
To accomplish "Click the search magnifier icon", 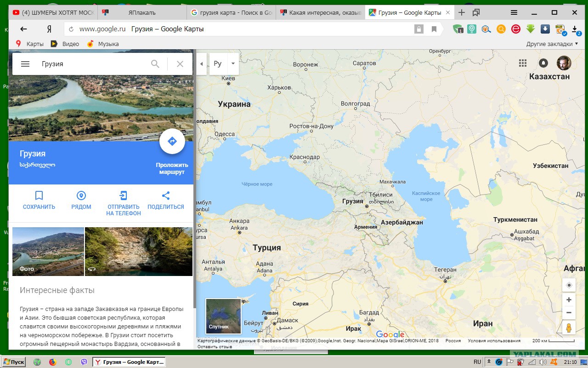I will click(x=155, y=64).
